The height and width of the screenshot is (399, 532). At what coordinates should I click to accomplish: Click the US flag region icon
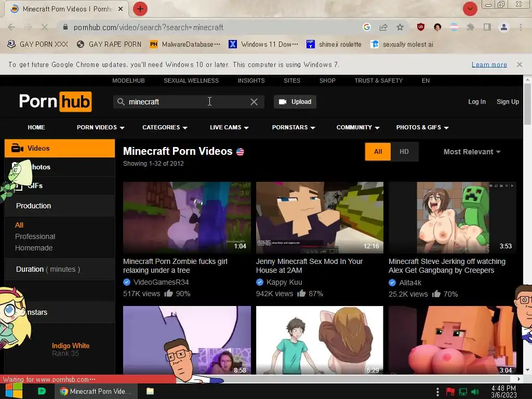point(240,152)
